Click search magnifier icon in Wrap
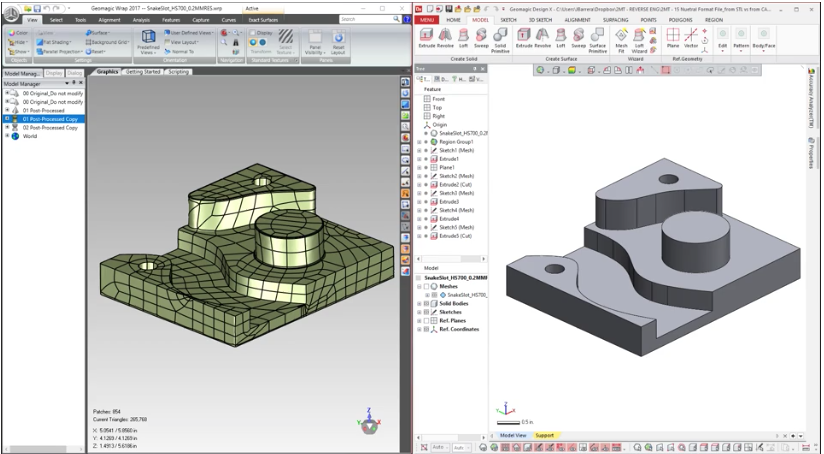 (397, 19)
